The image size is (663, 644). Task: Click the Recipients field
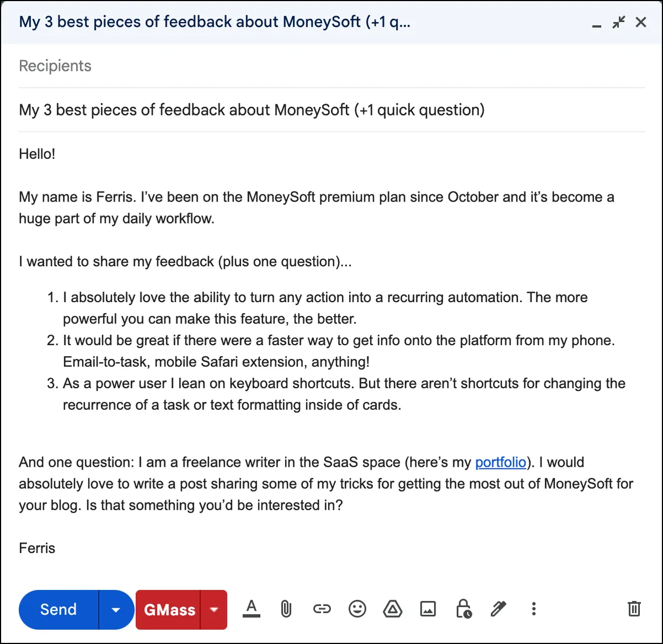331,66
